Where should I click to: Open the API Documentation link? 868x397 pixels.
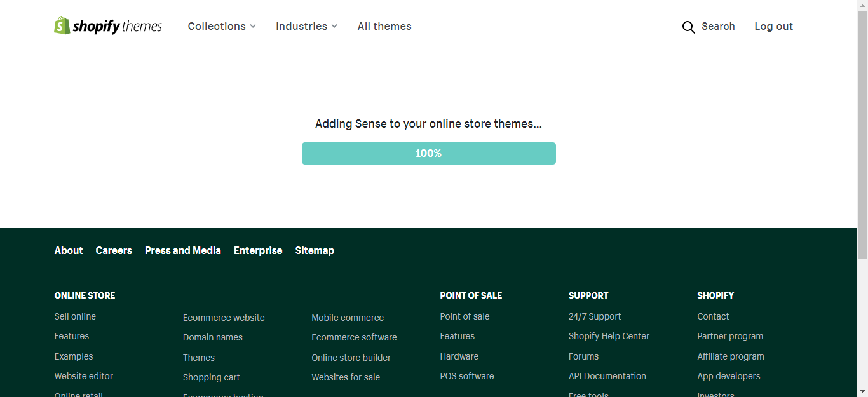tap(607, 376)
